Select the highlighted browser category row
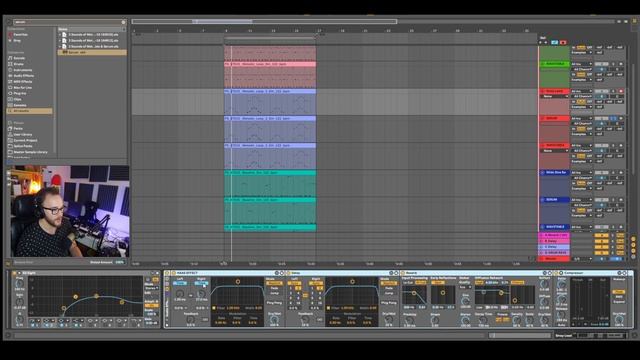640x360 pixels. [x=29, y=111]
